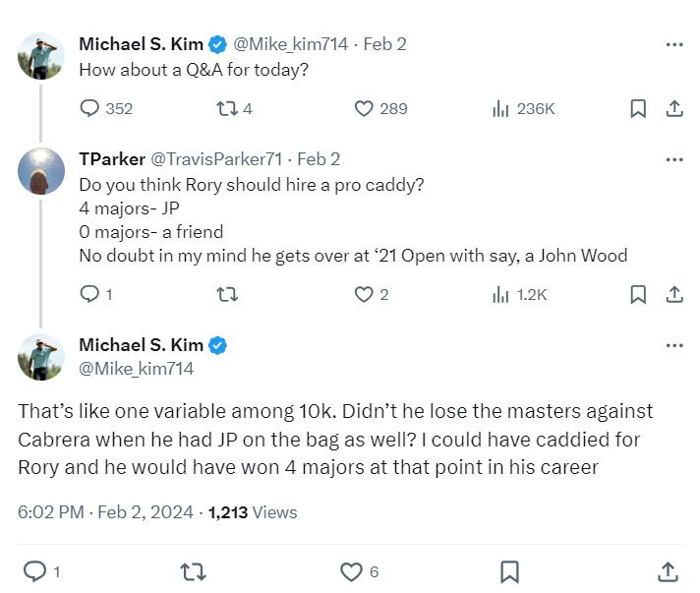Open more options on TParker's tweet
The height and width of the screenshot is (593, 700).
pyautogui.click(x=674, y=159)
